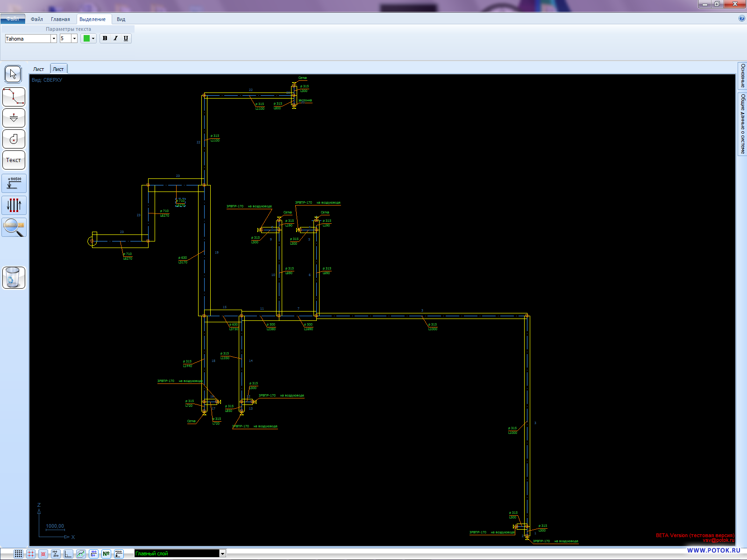Image resolution: width=747 pixels, height=560 pixels.
Task: Click the font size value field
Action: (x=65, y=39)
